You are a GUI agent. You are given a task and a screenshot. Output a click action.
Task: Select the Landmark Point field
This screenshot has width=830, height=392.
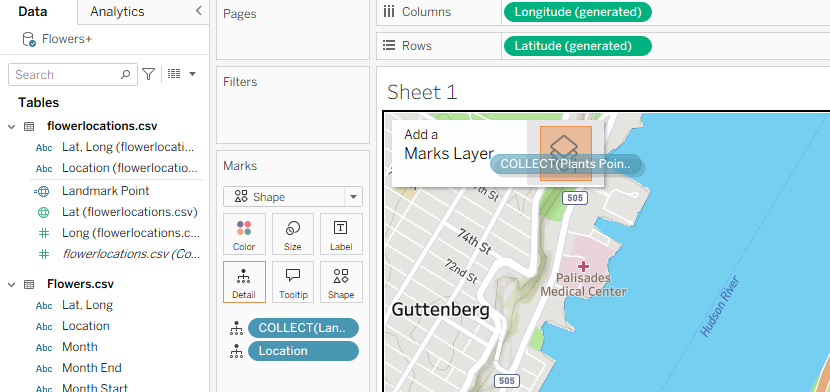click(105, 191)
